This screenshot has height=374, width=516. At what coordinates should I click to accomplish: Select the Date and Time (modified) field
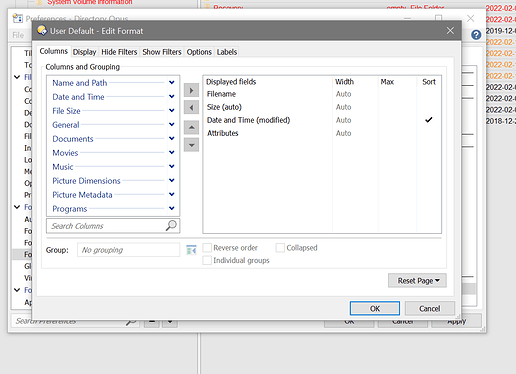point(248,120)
